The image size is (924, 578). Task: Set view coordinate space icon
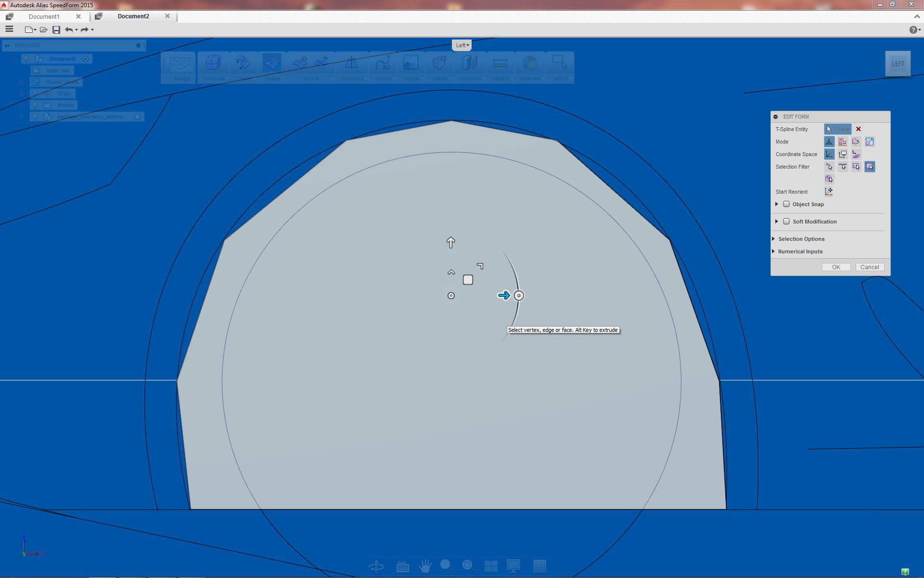pos(843,154)
